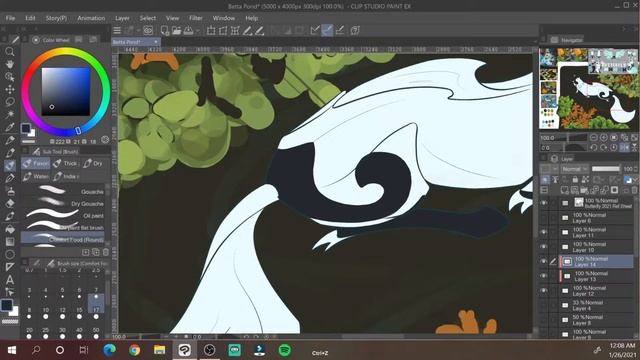The height and width of the screenshot is (360, 640).
Task: Pick brush size 10 preset
Action: (x=46, y=313)
